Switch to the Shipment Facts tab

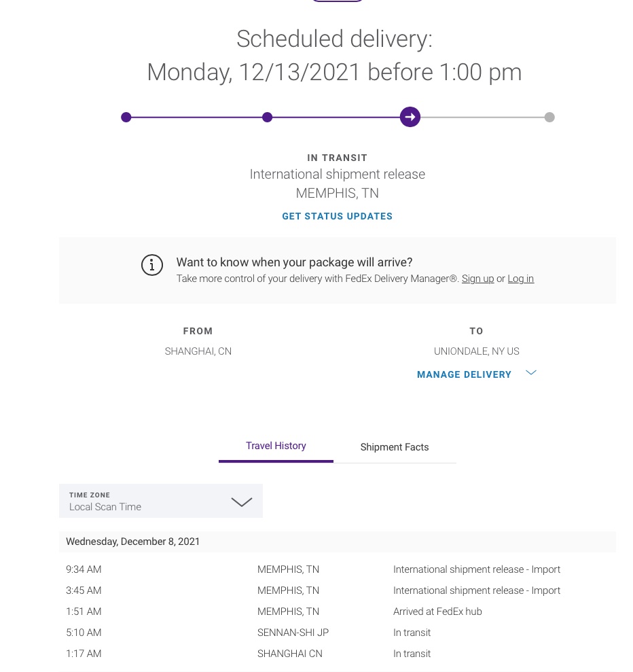point(395,447)
